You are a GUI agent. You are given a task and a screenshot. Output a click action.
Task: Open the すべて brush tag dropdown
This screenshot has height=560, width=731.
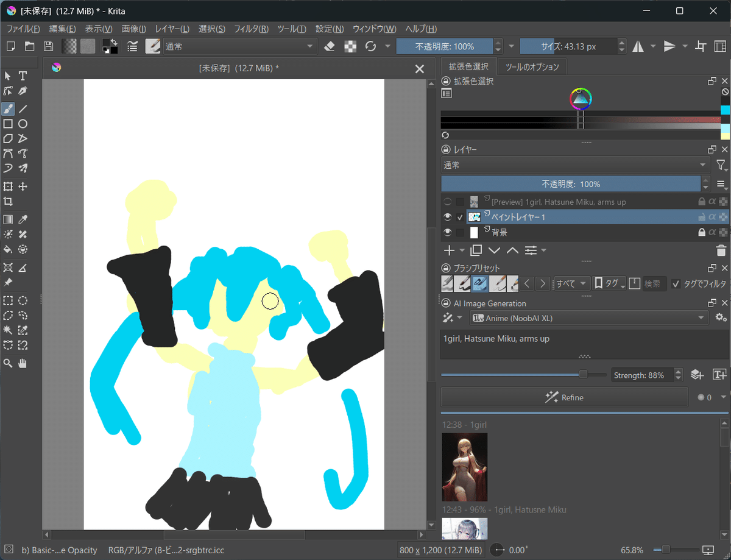(571, 283)
